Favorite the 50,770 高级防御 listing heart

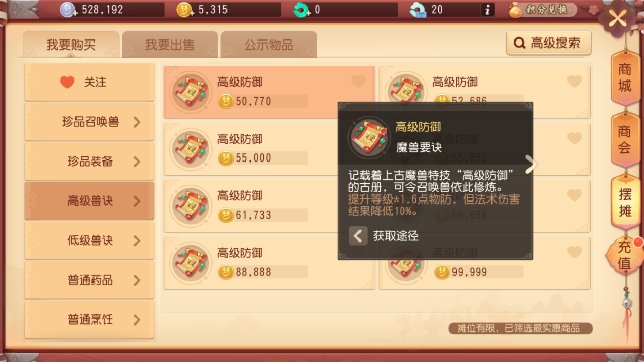[358, 81]
